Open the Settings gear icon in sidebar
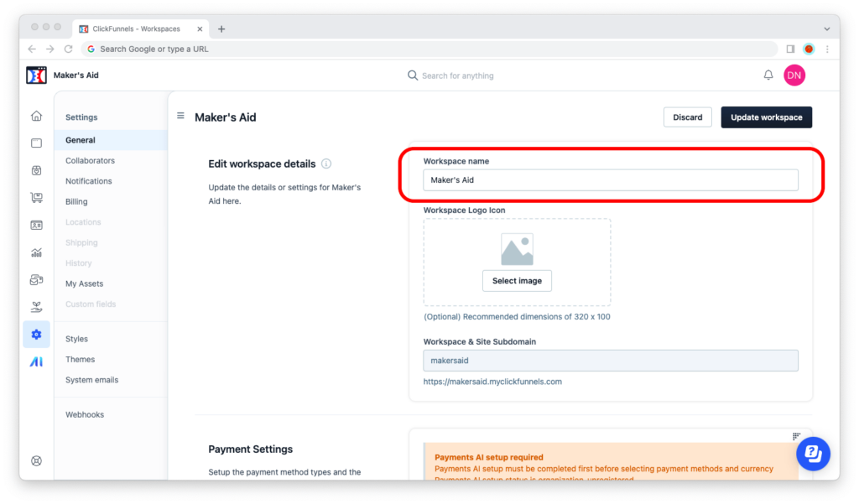Image resolution: width=859 pixels, height=504 pixels. (36, 334)
